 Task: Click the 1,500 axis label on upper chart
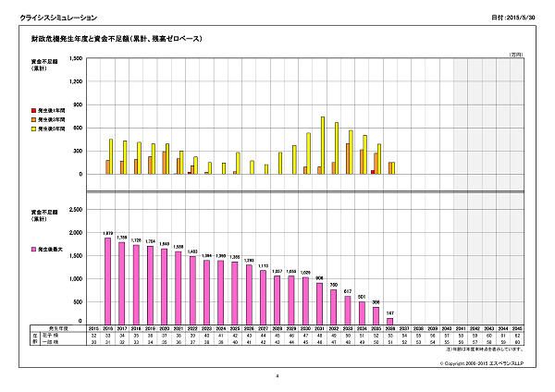pos(76,58)
